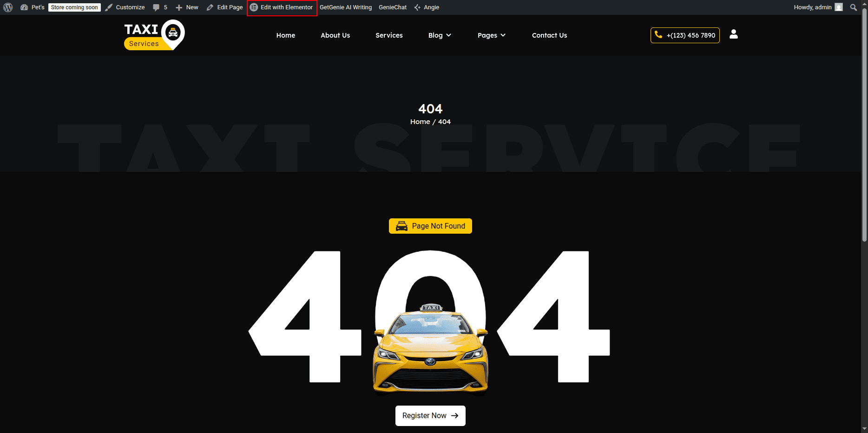868x433 pixels.
Task: Open the New content menu
Action: [187, 7]
